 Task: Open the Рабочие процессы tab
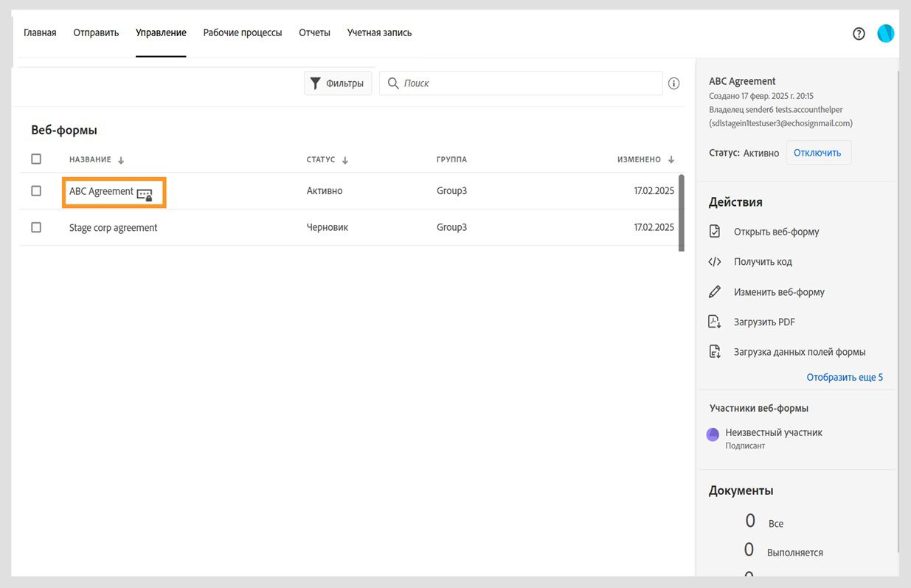(x=242, y=32)
